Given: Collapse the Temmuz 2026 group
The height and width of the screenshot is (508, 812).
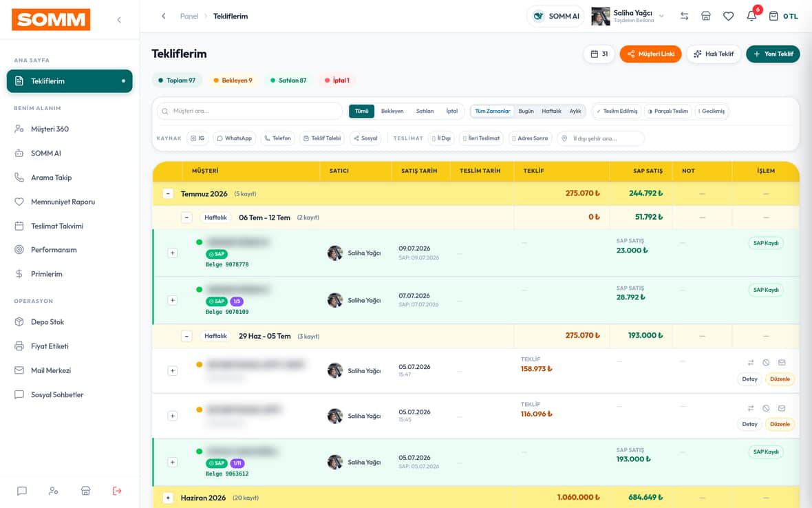Looking at the screenshot, I should click(x=168, y=193).
